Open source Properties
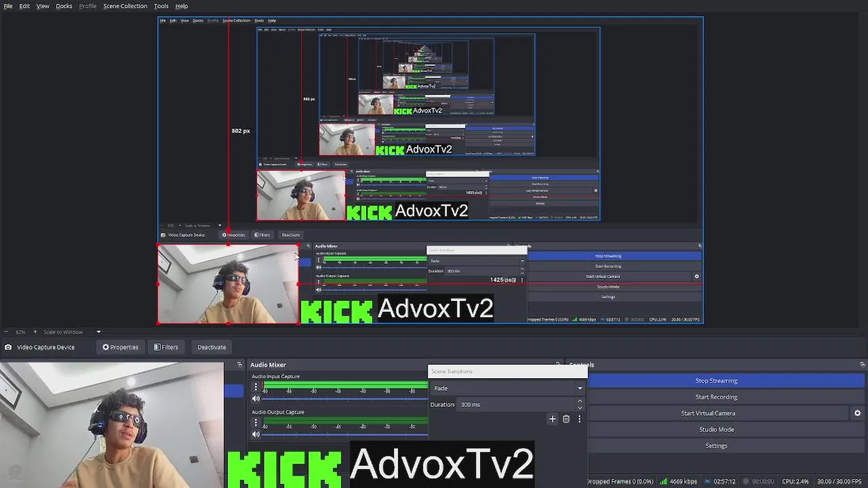Image resolution: width=868 pixels, height=488 pixels. 120,347
